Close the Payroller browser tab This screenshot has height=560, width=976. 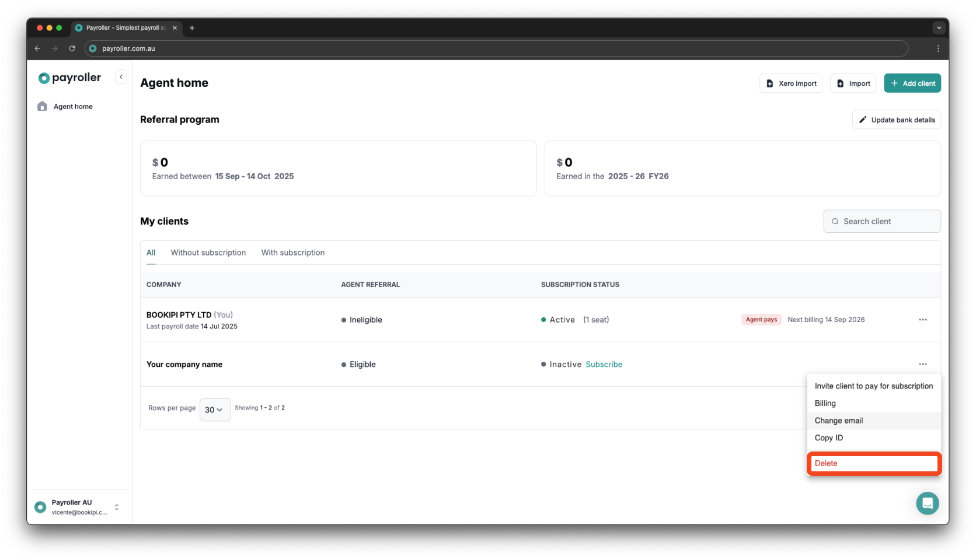(x=175, y=27)
